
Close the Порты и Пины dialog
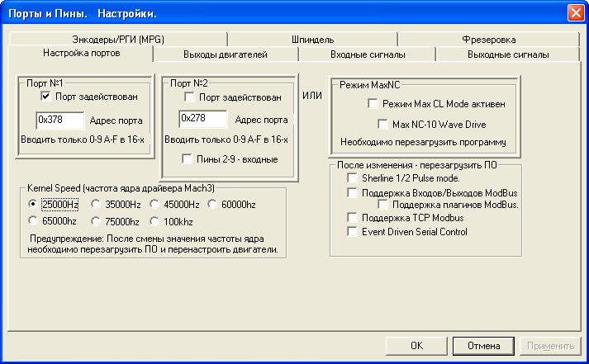pyautogui.click(x=575, y=13)
